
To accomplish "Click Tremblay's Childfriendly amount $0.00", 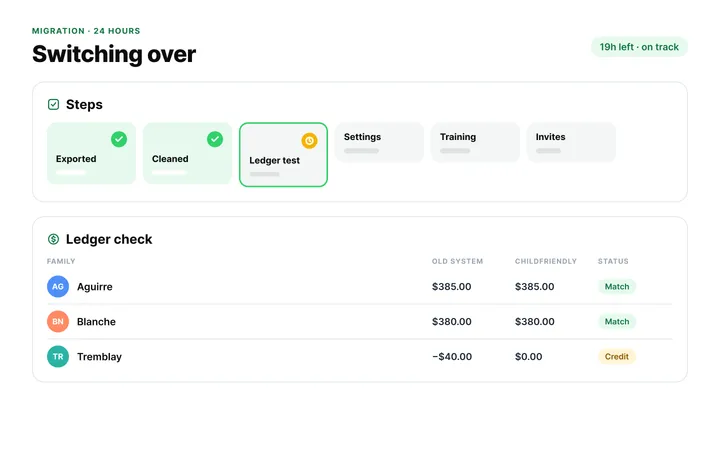I will click(x=529, y=356).
